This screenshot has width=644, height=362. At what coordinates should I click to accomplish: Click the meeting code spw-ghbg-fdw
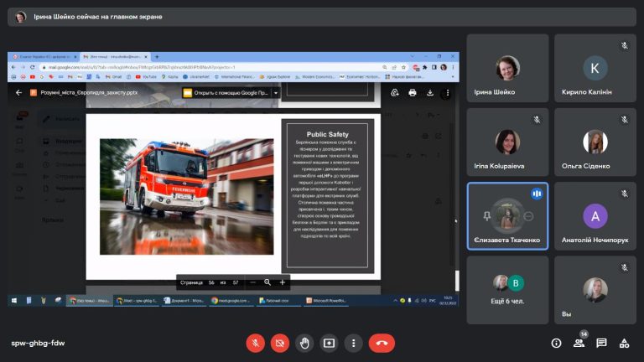pyautogui.click(x=38, y=343)
